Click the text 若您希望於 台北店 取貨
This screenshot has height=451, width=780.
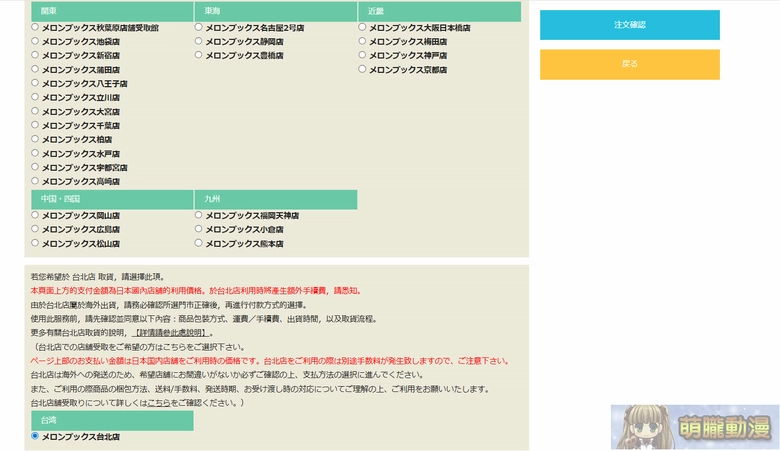tap(72, 277)
